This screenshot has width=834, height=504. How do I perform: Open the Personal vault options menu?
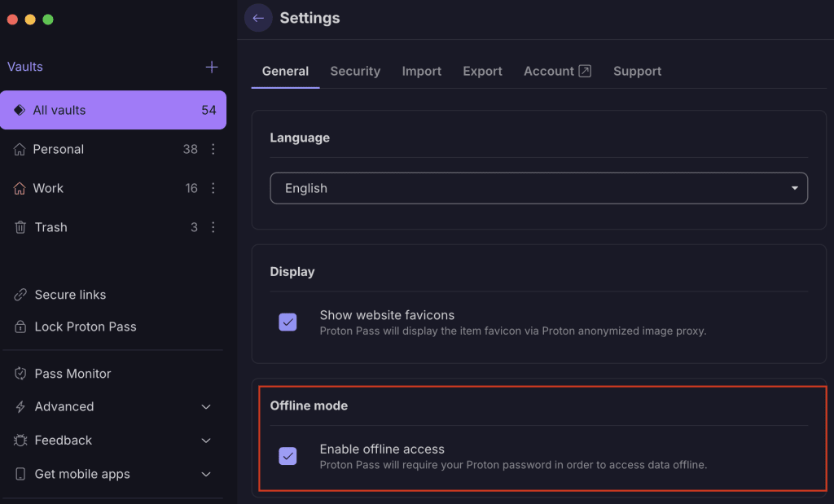(213, 149)
